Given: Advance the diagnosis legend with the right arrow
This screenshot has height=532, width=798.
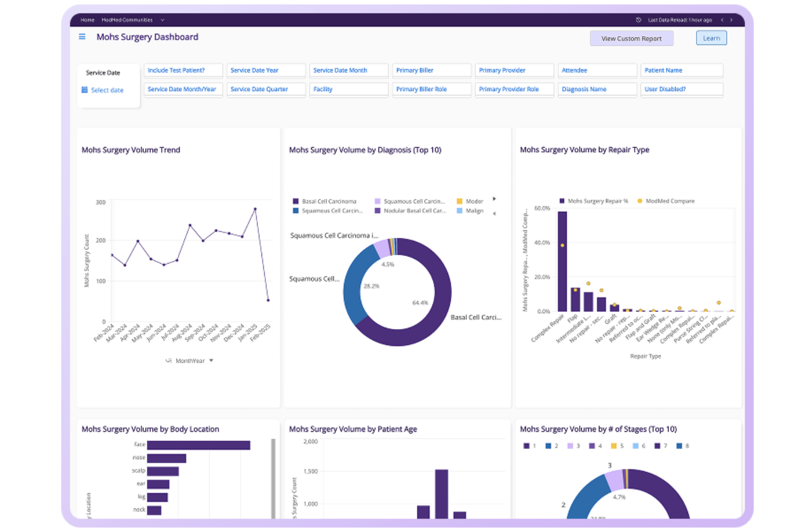Looking at the screenshot, I should 494,199.
